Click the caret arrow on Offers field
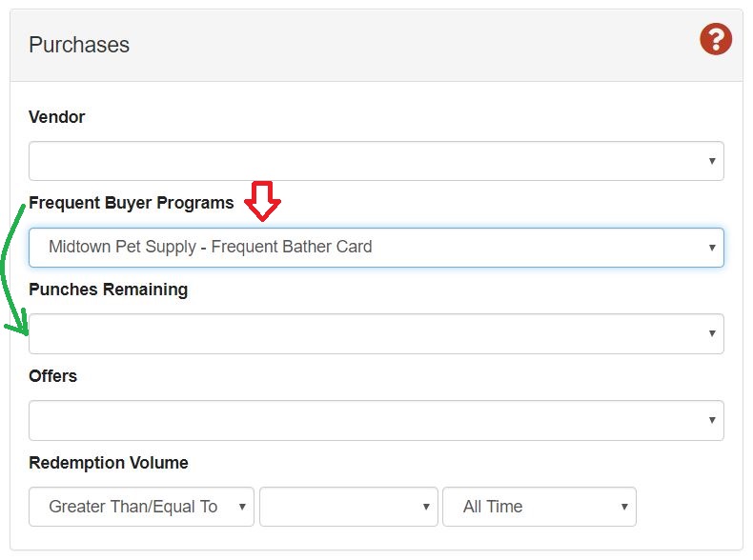Screen dimensions: 753x560 pyautogui.click(x=711, y=421)
